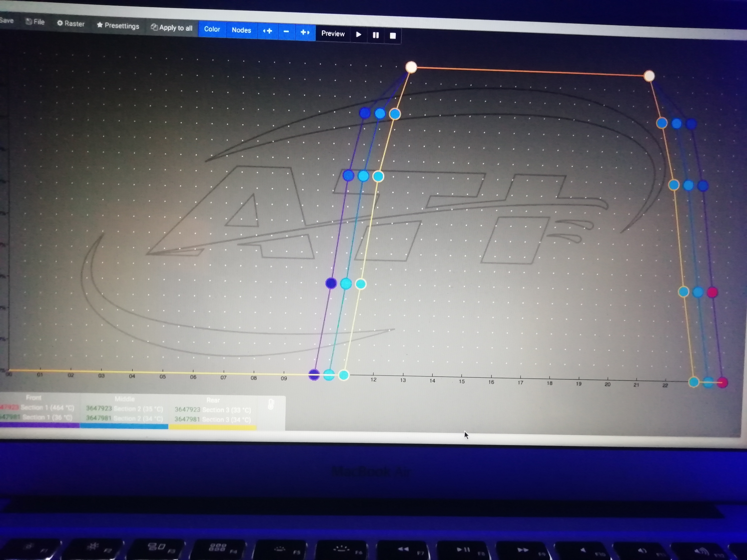The image size is (747, 560).
Task: Click axis tick label 15
Action: [x=462, y=381]
